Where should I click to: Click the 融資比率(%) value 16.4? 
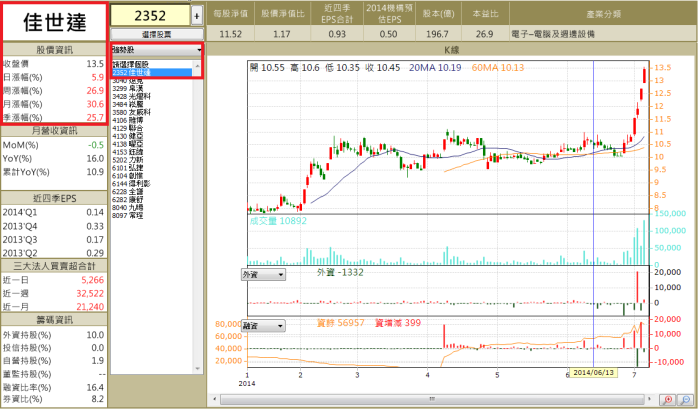pyautogui.click(x=95, y=387)
